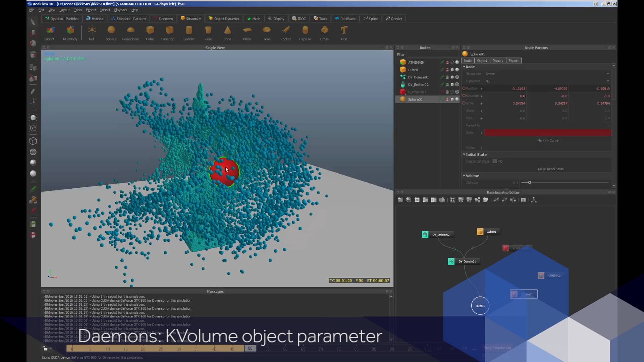Expand Position plus options

pos(481,89)
